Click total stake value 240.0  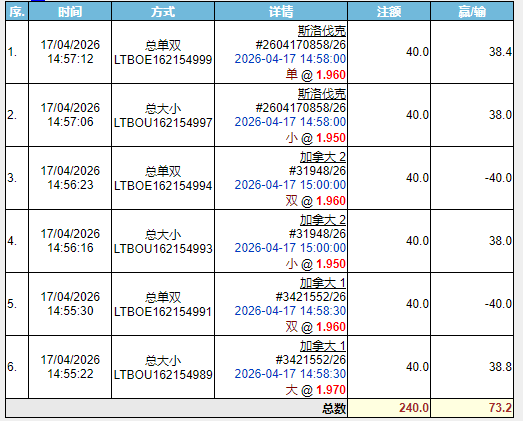[x=414, y=408]
